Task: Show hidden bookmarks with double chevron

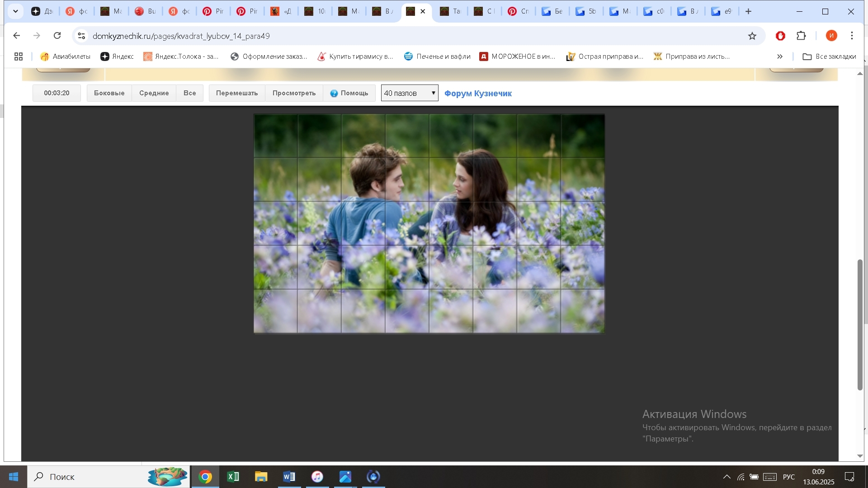Action: [x=780, y=56]
